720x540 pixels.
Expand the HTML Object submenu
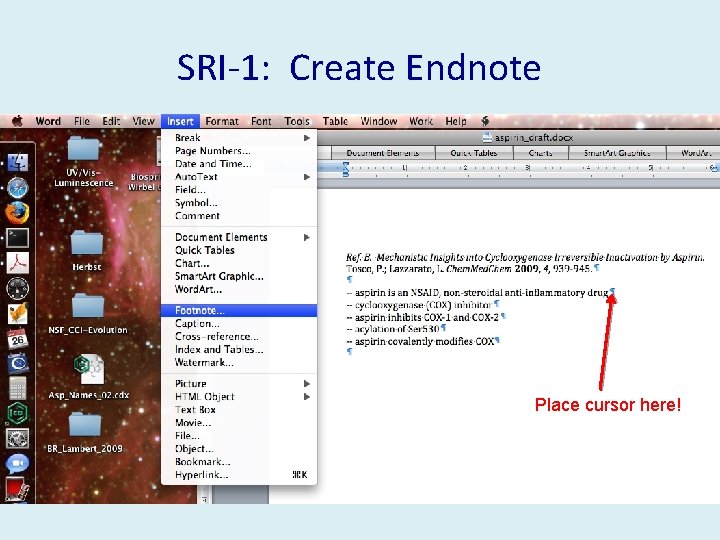click(239, 396)
